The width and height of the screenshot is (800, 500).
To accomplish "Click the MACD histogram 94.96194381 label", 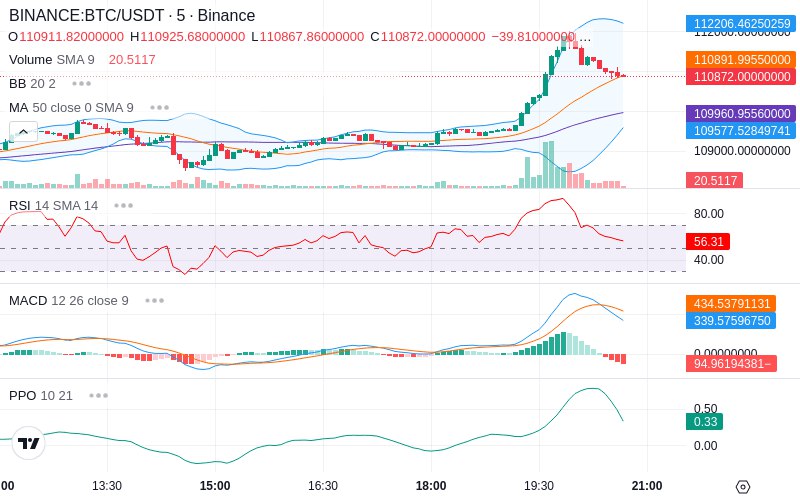I will 731,364.
